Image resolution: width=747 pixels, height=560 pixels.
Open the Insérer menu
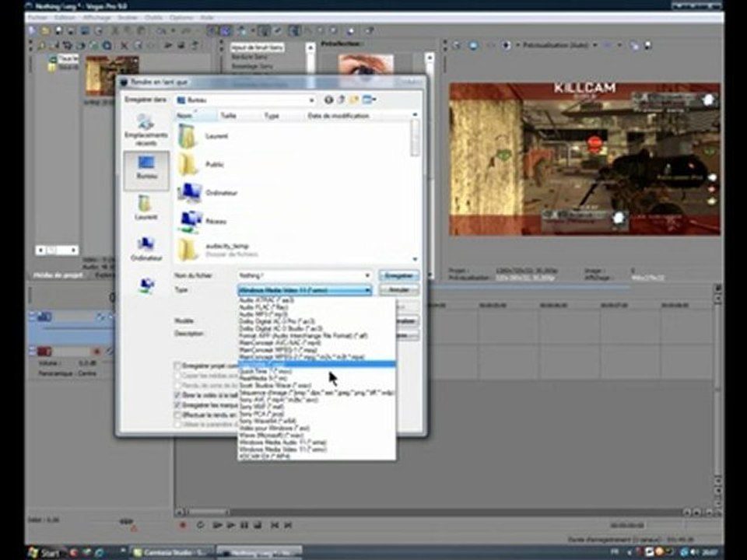127,17
